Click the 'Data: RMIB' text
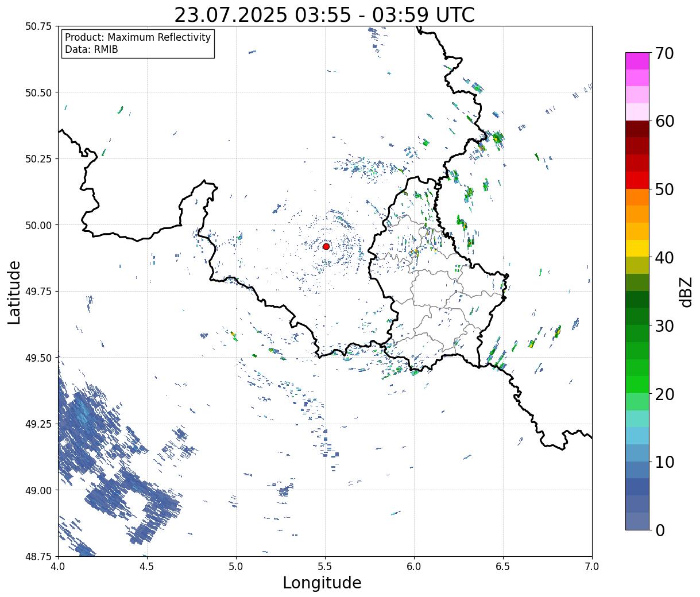 (91, 49)
